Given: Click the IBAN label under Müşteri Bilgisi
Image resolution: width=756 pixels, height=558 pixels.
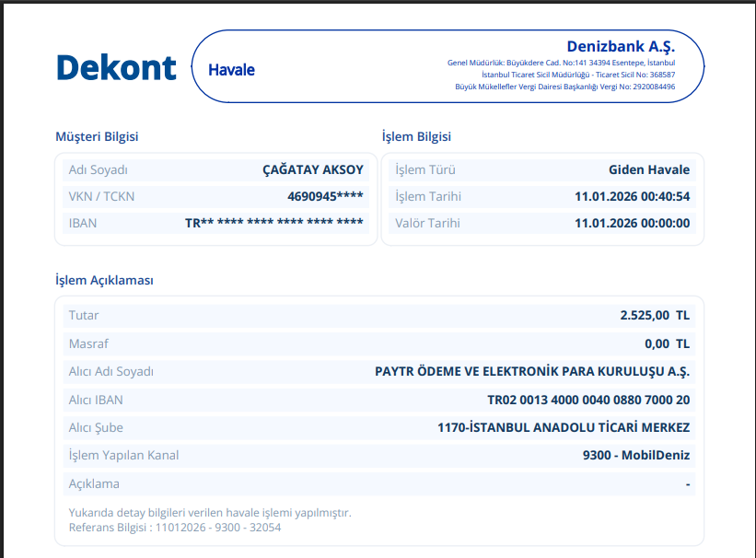Looking at the screenshot, I should [83, 224].
